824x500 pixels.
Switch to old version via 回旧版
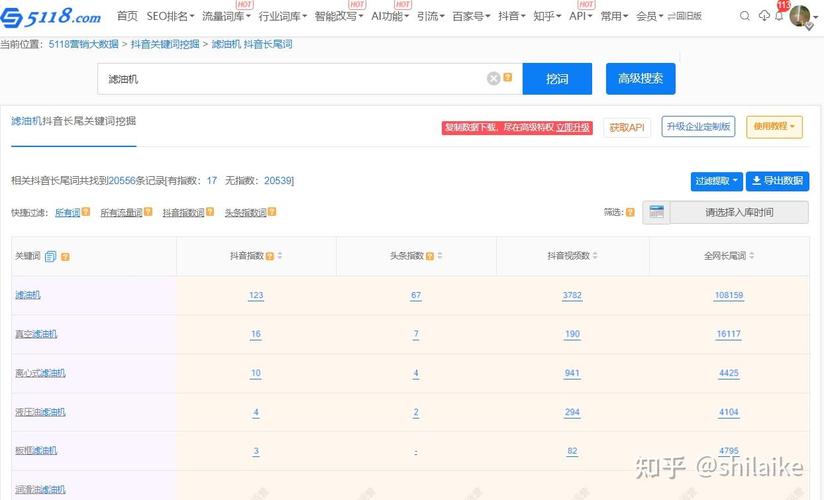685,16
